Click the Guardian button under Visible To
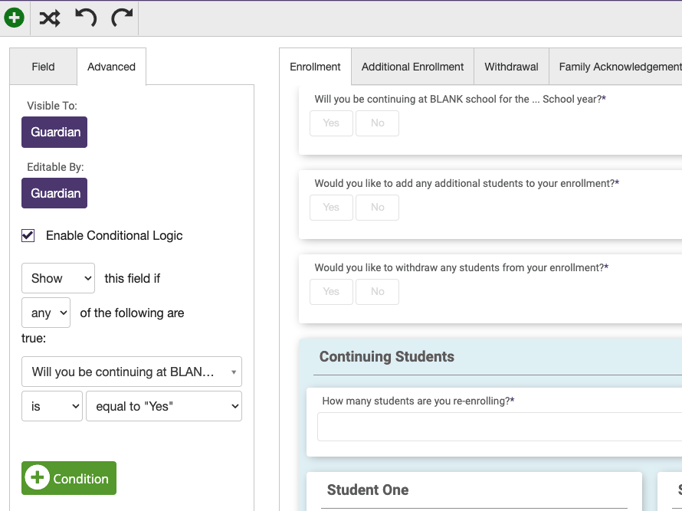 point(54,132)
